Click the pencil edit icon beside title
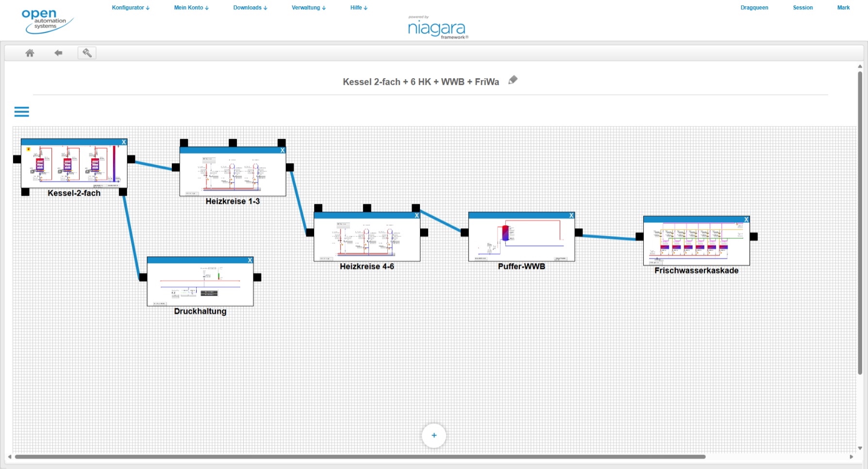Screen dimensions: 868x469 (x=513, y=80)
